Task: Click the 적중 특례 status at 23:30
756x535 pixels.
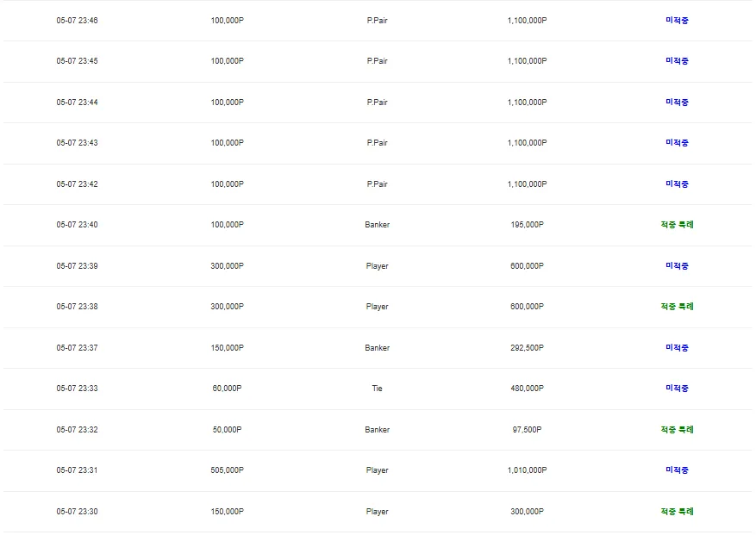Action: click(677, 512)
